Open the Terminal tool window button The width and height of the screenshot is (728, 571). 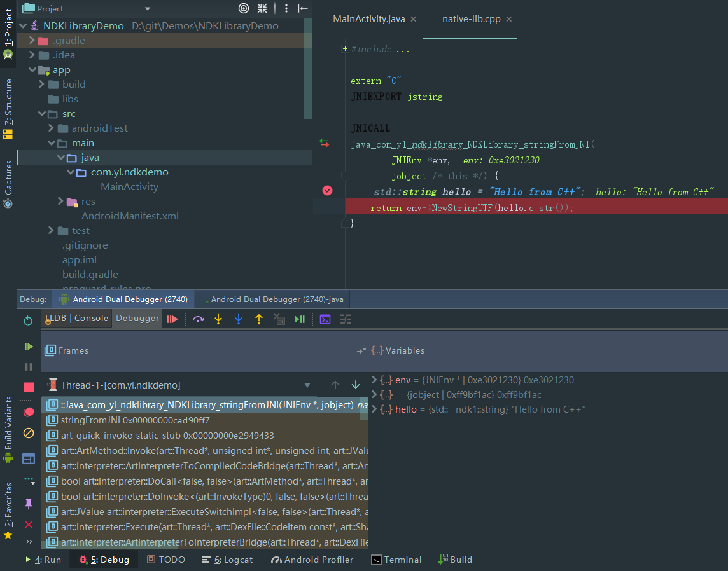pos(396,560)
